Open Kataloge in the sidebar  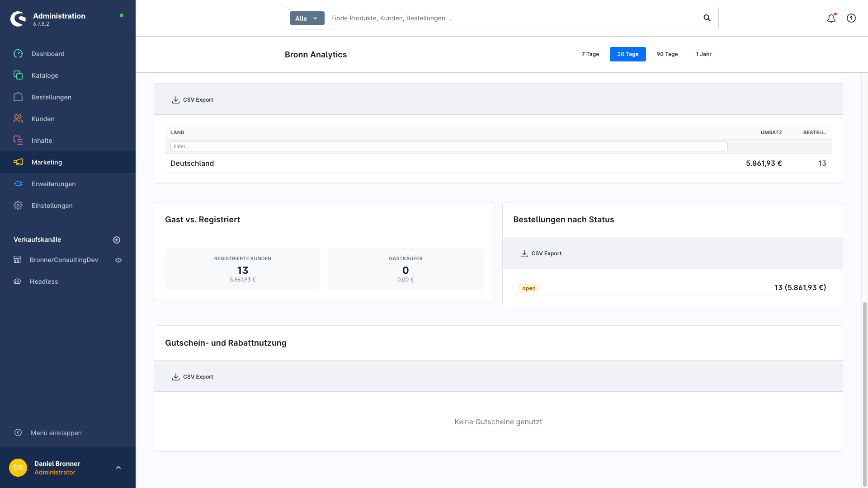(x=45, y=75)
